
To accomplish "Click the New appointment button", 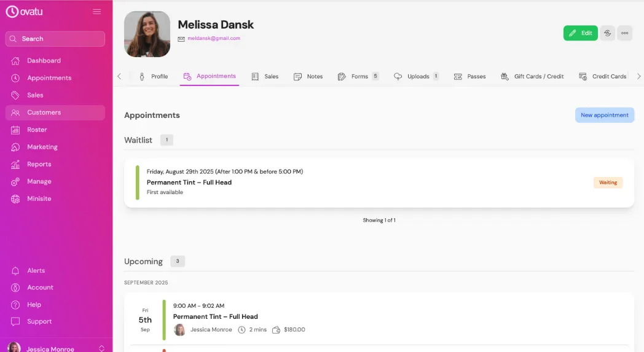I will click(605, 115).
